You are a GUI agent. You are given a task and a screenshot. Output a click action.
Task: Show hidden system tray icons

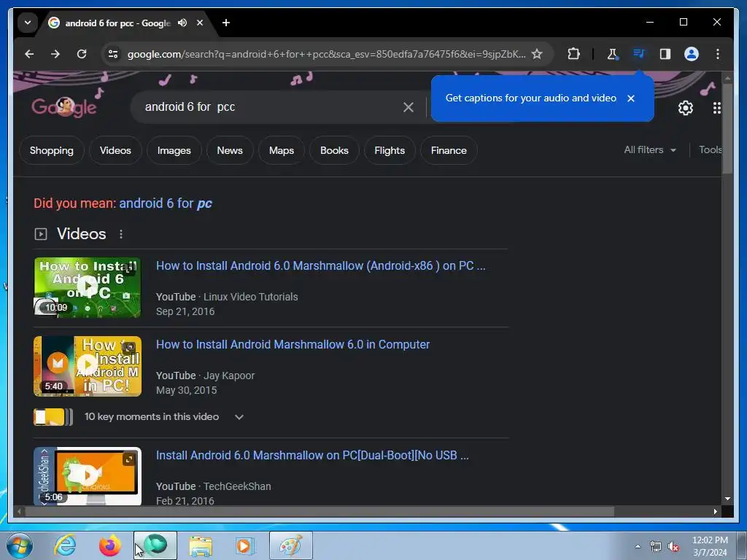tap(638, 546)
